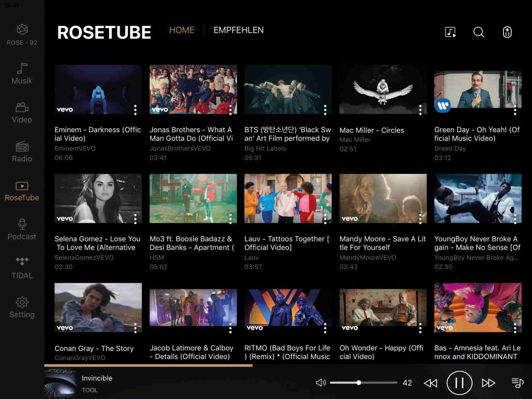Screen dimensions: 532x399
Task: Open the Radio section
Action: 22,152
